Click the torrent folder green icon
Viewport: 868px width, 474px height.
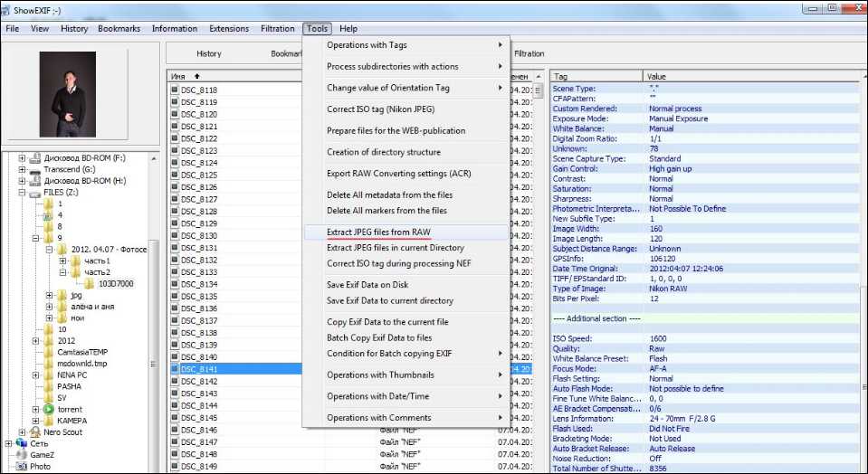48,409
